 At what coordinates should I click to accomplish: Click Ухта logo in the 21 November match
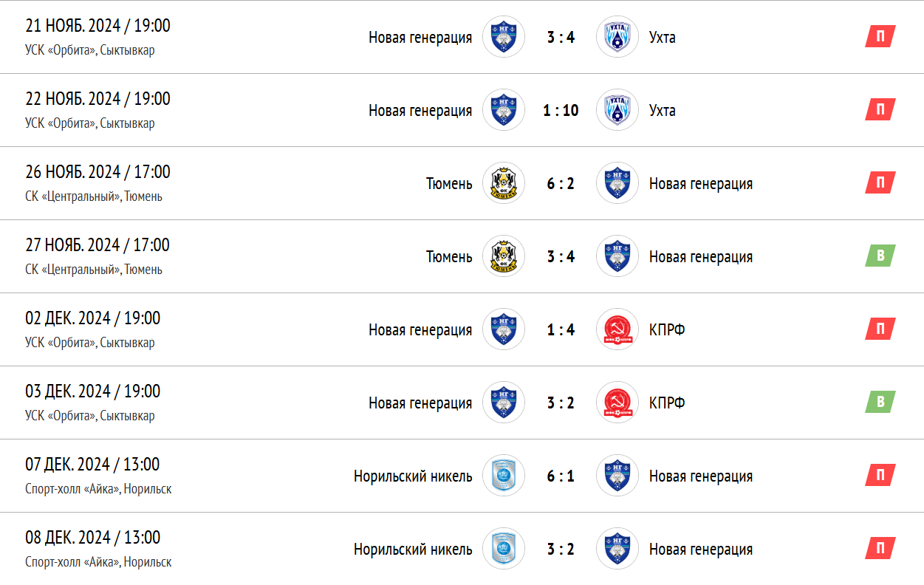[x=617, y=37]
